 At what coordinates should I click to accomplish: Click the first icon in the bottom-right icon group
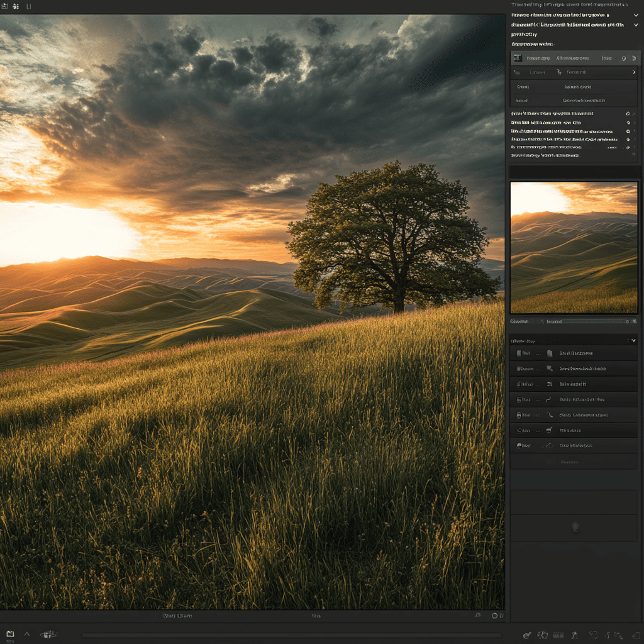527,635
